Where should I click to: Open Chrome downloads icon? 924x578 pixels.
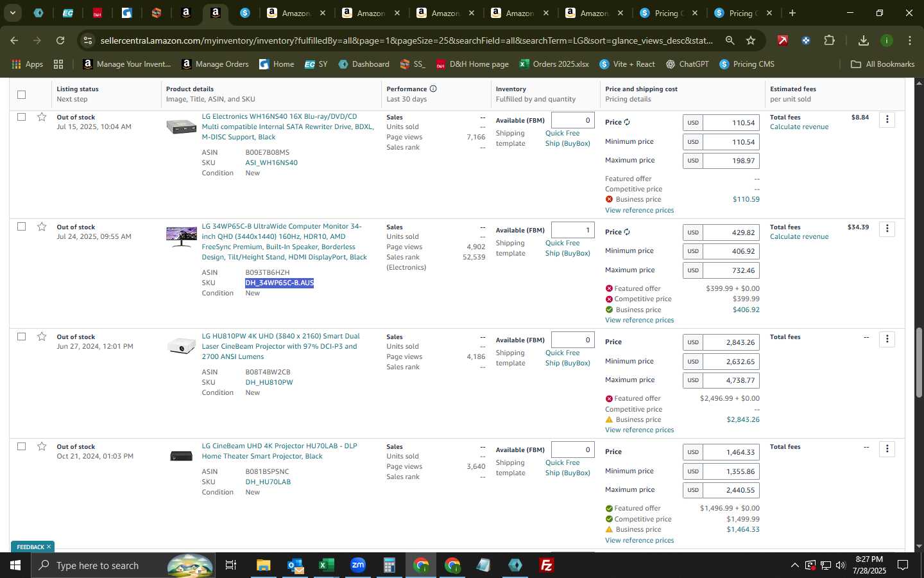tap(864, 40)
